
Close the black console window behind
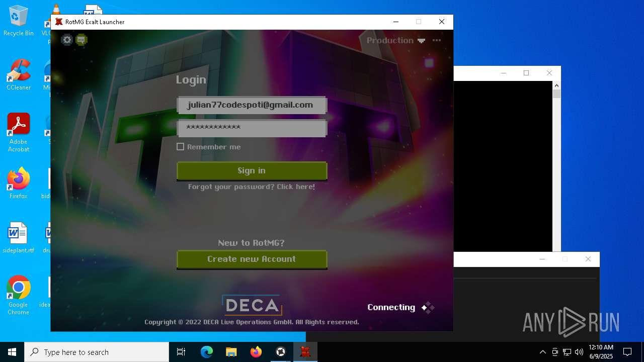pyautogui.click(x=549, y=73)
